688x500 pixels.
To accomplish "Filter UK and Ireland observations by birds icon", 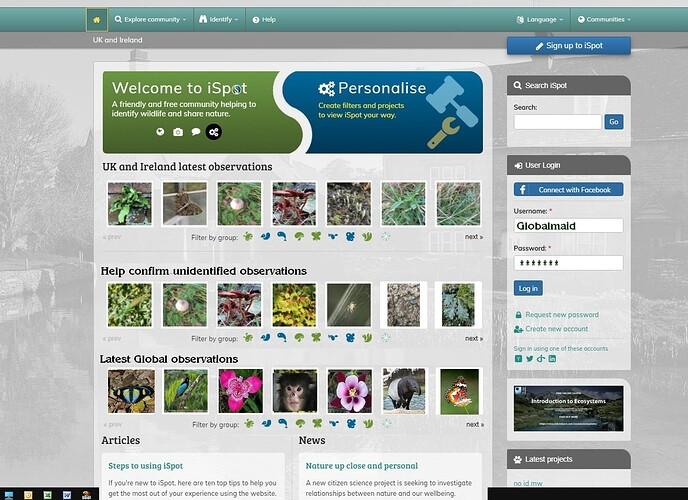I will click(x=265, y=236).
